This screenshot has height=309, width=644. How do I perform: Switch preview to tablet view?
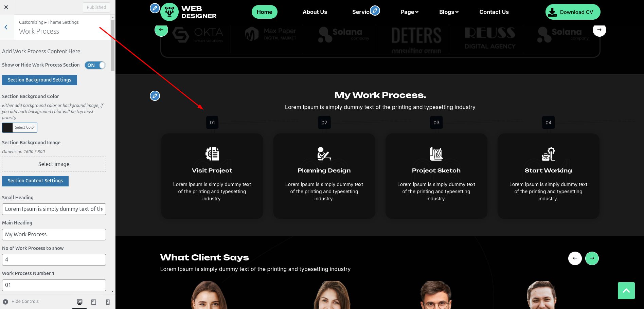click(x=93, y=301)
